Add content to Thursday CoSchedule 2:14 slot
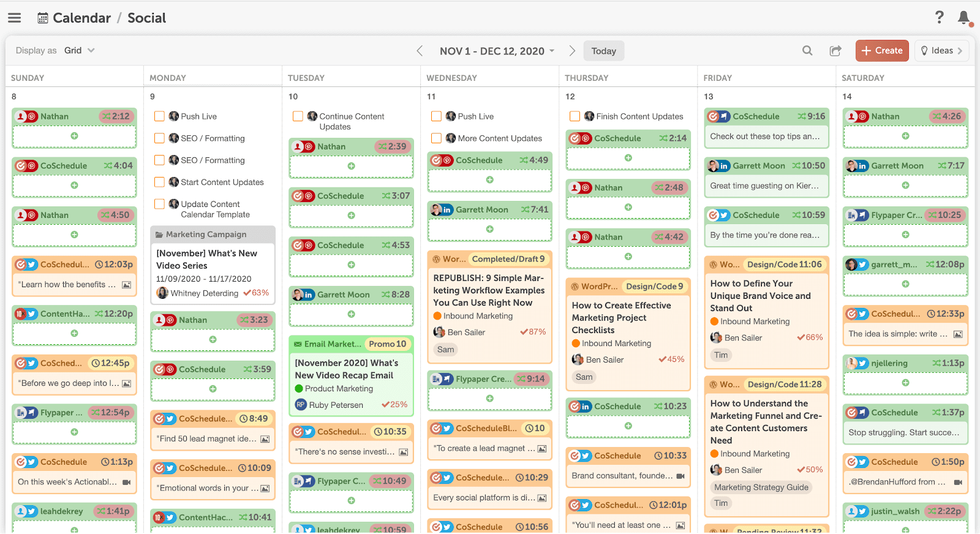 pyautogui.click(x=628, y=158)
